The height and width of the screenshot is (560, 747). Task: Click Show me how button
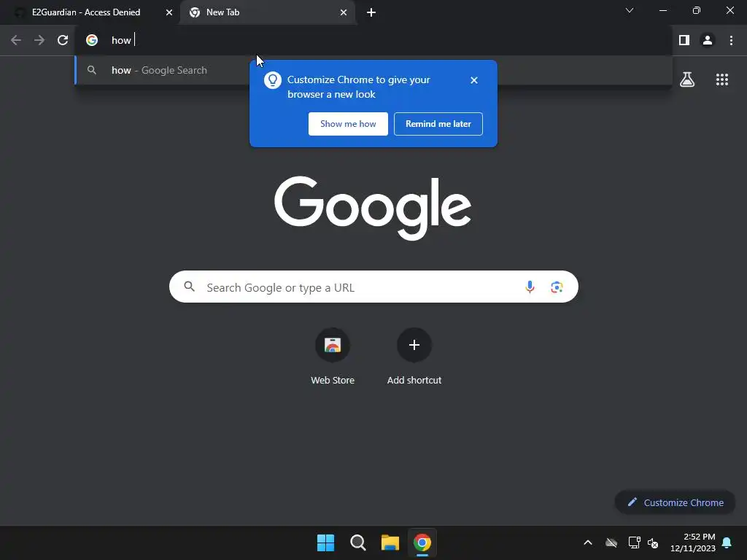[x=348, y=124]
